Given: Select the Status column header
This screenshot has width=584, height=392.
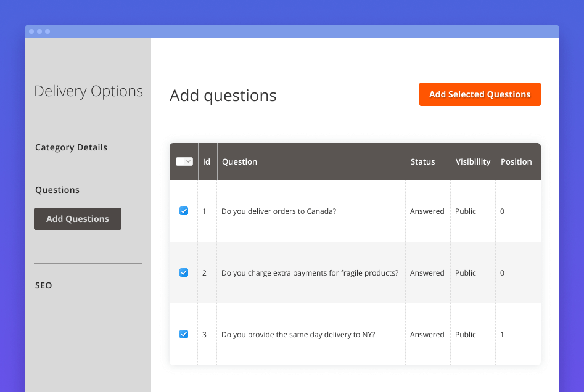Looking at the screenshot, I should coord(422,161).
